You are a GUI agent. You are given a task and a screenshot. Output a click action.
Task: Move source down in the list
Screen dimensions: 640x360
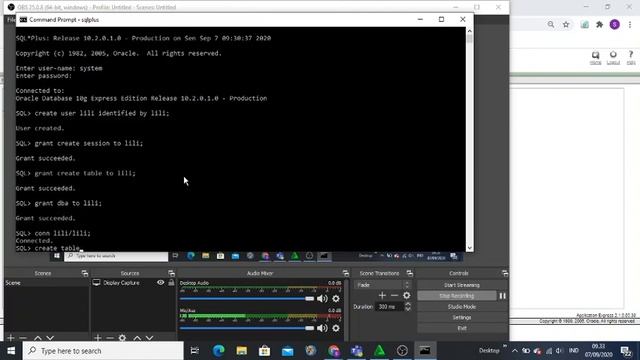pyautogui.click(x=149, y=338)
